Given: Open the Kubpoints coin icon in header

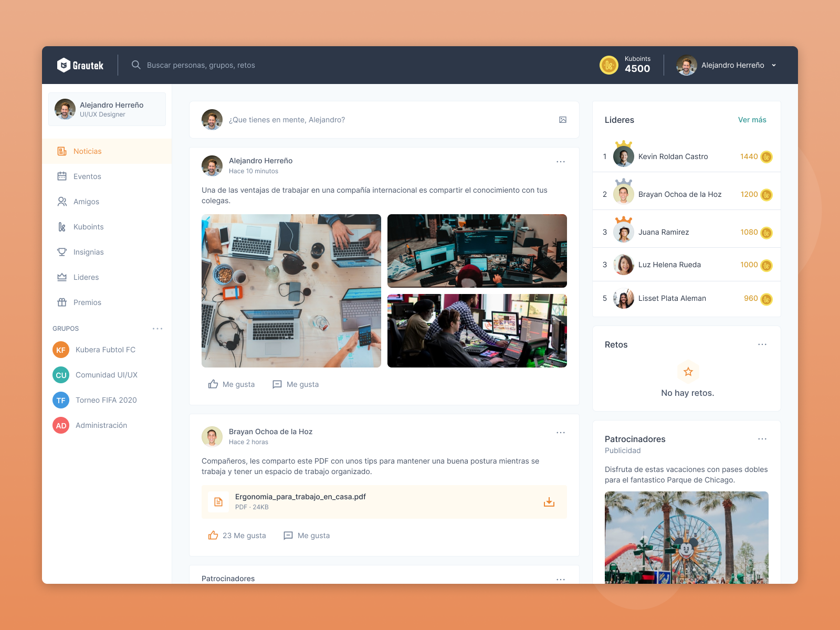Looking at the screenshot, I should pos(609,65).
